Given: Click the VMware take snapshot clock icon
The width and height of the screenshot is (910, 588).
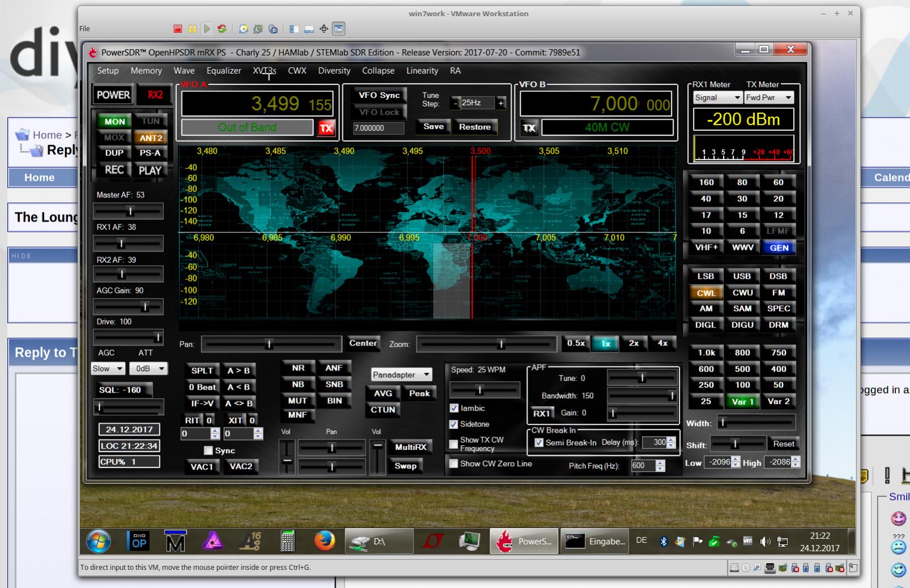Looking at the screenshot, I should click(x=244, y=28).
